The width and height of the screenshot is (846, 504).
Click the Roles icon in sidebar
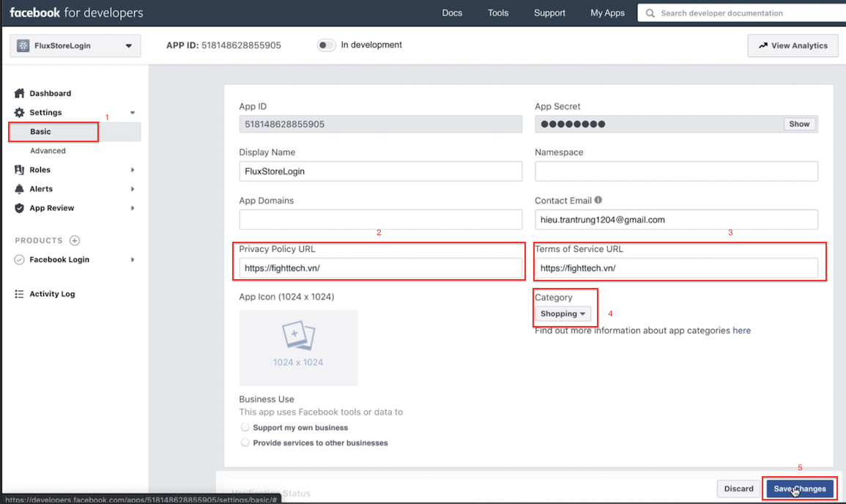pyautogui.click(x=20, y=169)
